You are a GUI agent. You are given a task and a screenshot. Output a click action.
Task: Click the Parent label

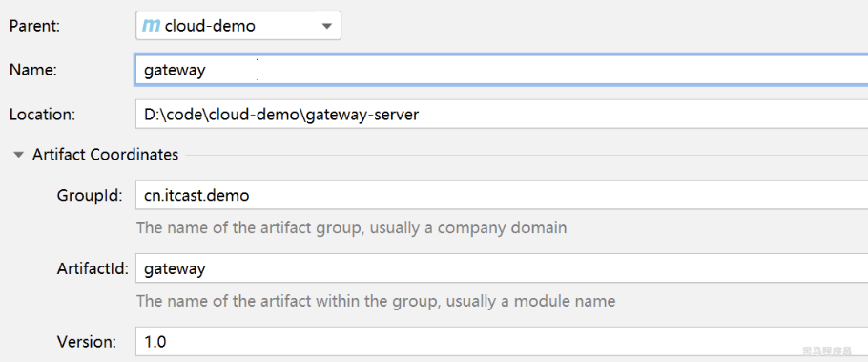[x=34, y=26]
